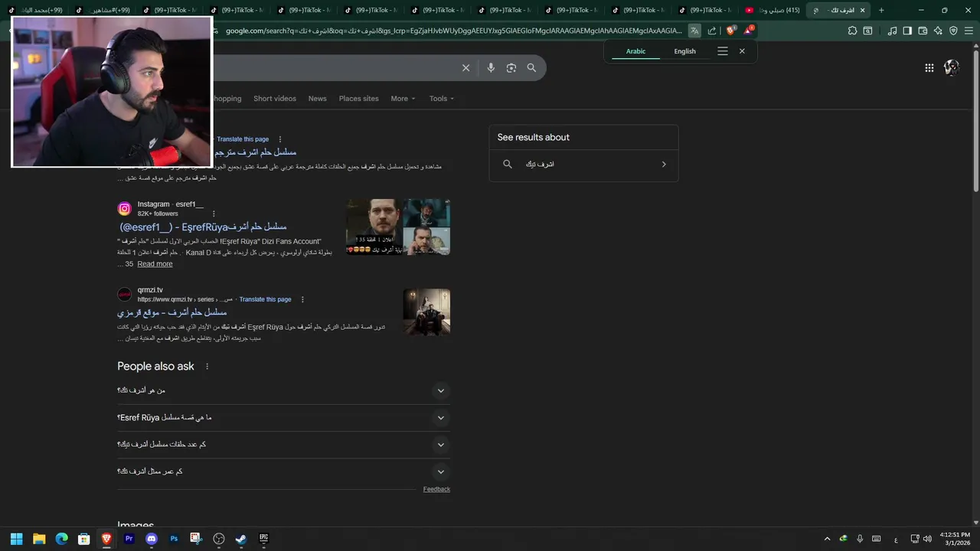Image resolution: width=980 pixels, height=551 pixels.
Task: Open the browser extensions puzzle icon
Action: point(852,31)
